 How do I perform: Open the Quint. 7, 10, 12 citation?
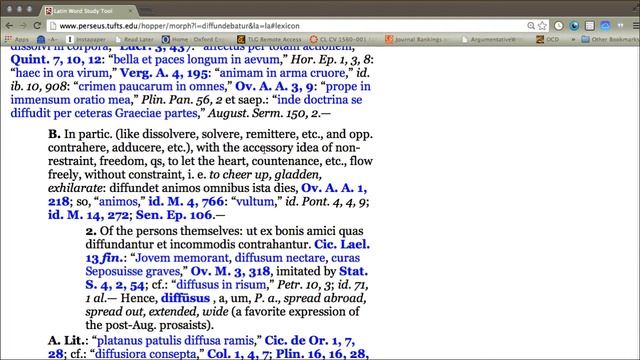(x=56, y=60)
